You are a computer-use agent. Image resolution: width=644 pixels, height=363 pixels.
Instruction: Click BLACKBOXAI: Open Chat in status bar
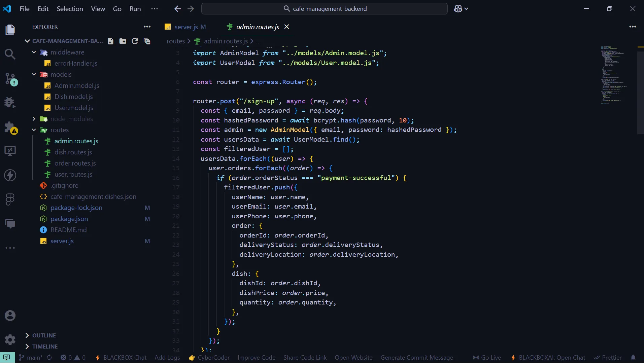pos(548,358)
